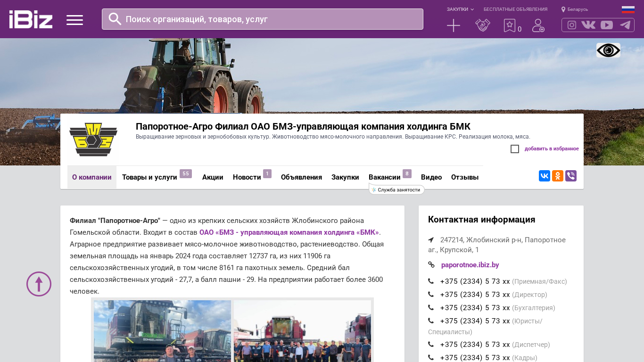Expand the Закупки dropdown in header
The image size is (644, 362).
click(x=460, y=9)
